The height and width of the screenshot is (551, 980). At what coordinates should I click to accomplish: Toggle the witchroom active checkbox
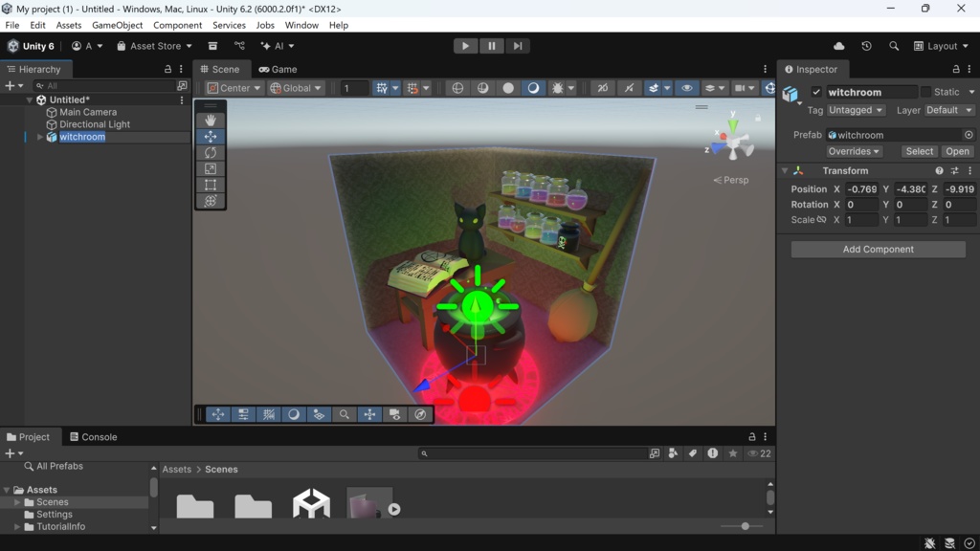816,92
